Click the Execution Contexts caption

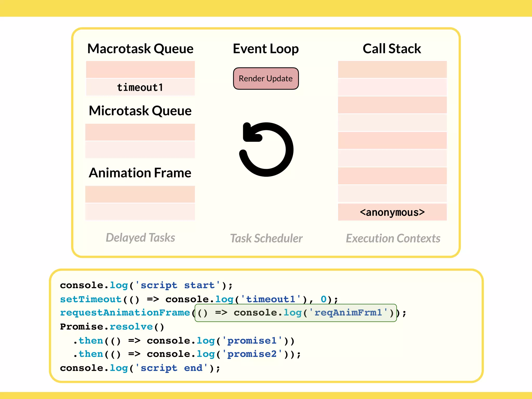(x=393, y=238)
